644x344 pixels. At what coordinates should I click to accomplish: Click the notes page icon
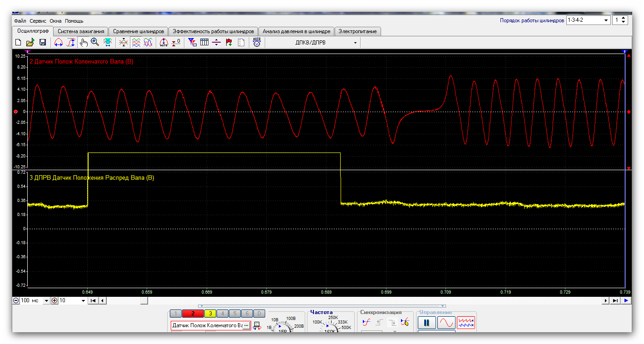(x=241, y=43)
